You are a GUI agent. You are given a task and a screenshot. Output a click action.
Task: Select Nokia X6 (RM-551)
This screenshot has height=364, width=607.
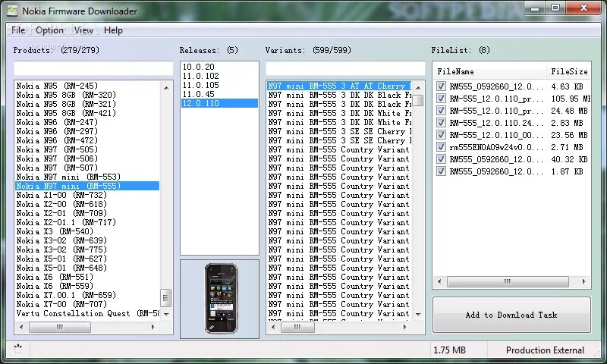[x=87, y=277]
